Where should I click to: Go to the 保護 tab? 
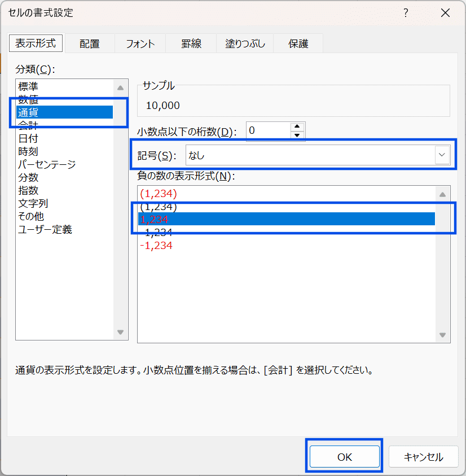pyautogui.click(x=298, y=43)
